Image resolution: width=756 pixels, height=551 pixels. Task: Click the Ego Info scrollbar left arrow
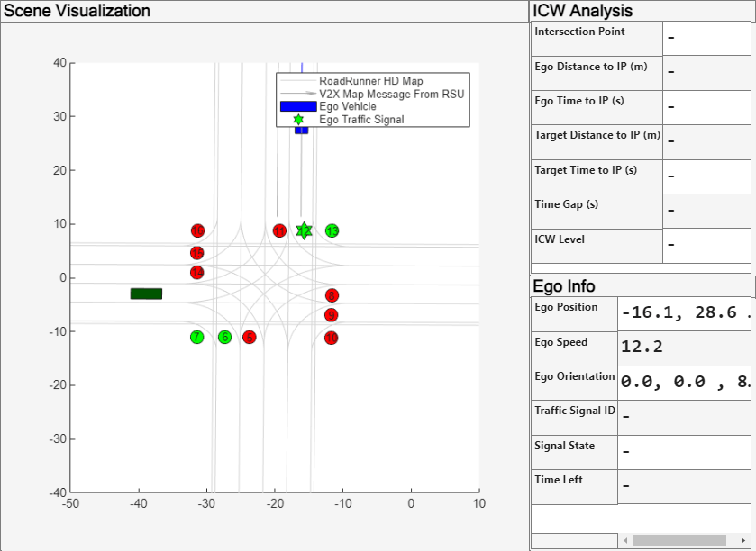click(x=626, y=540)
